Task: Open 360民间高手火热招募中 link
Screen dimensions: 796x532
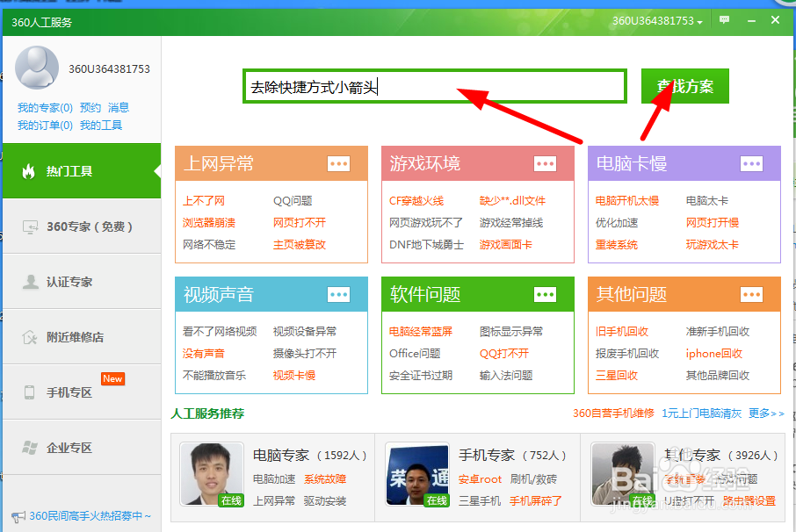Action: coord(90,516)
